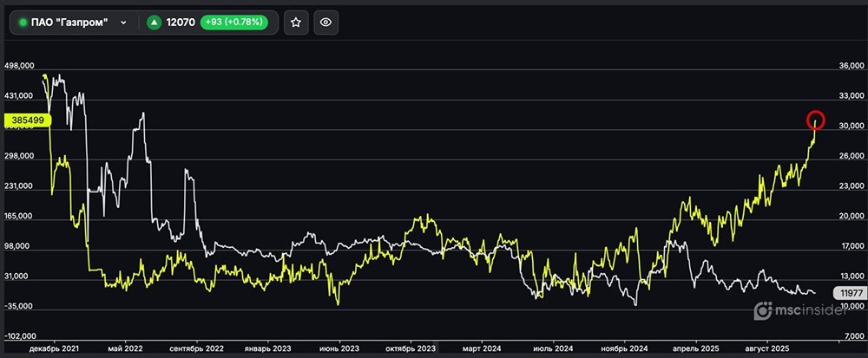Click the red circle marker at chart peak
Viewport: 868px width, 358px height.
tap(815, 120)
